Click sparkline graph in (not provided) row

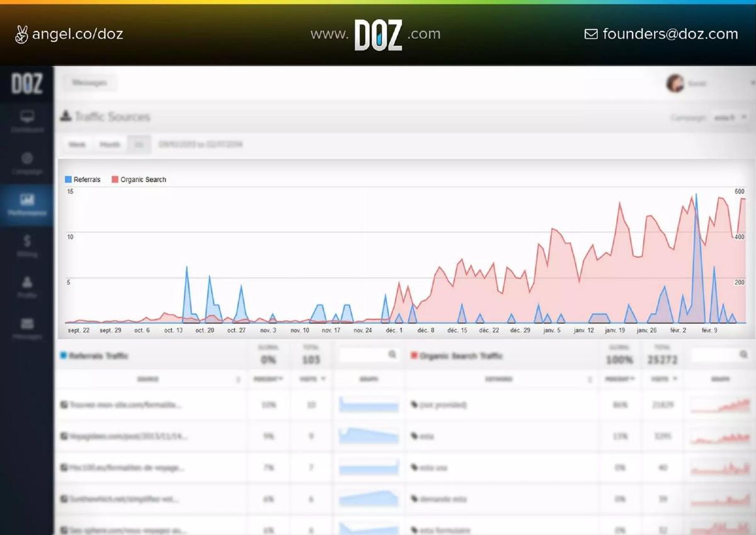coord(721,405)
